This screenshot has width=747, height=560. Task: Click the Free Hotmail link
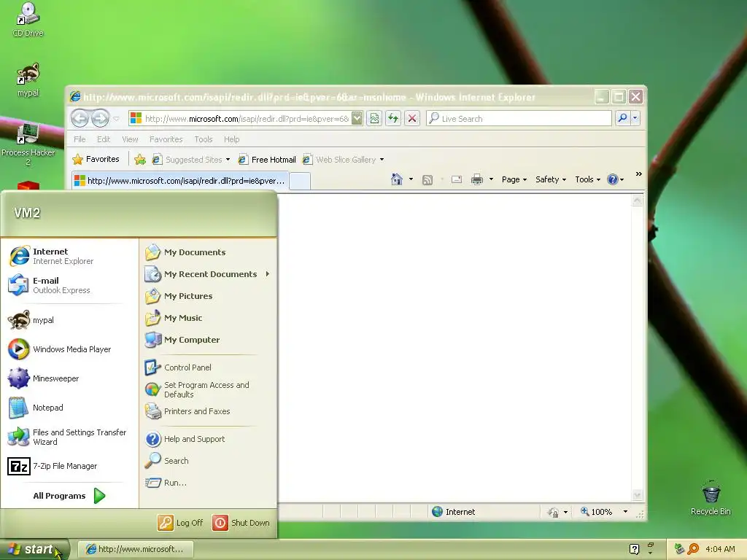pos(267,160)
